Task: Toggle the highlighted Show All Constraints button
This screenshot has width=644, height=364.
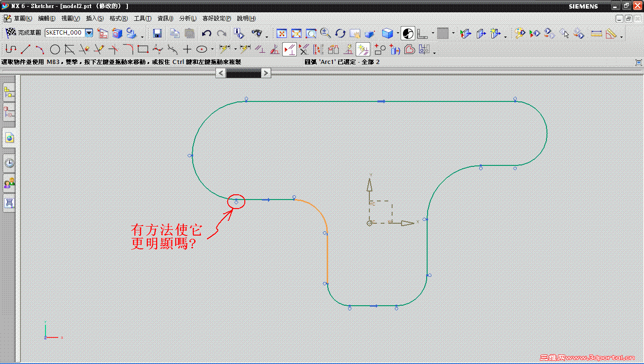Action: point(289,49)
